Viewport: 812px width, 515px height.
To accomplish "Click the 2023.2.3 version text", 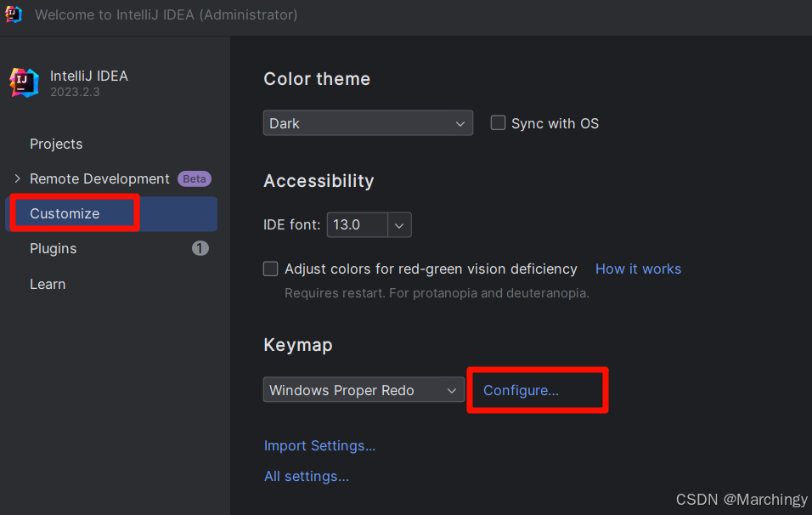I will [x=75, y=93].
